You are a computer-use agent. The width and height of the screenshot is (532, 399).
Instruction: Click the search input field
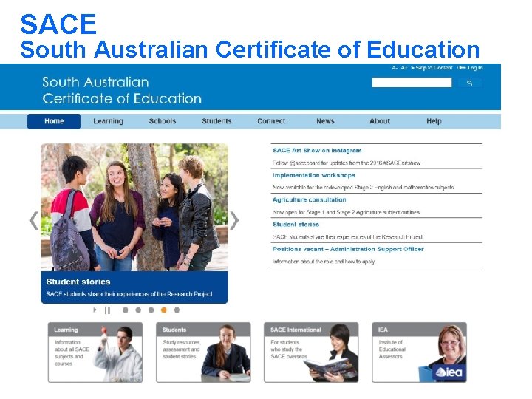[412, 83]
